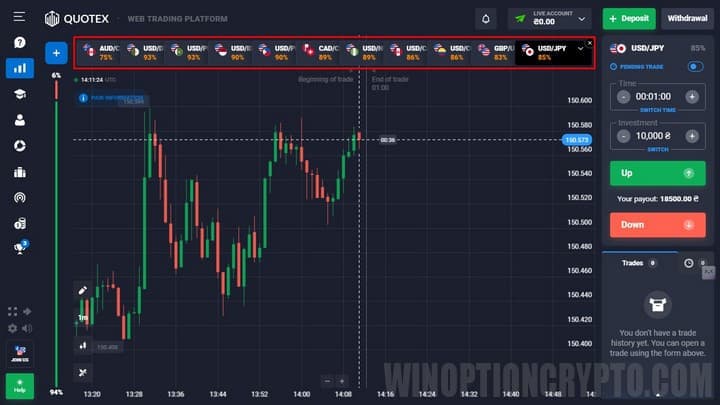
Task: Open the 1m chart timeframe selector
Action: (83, 318)
